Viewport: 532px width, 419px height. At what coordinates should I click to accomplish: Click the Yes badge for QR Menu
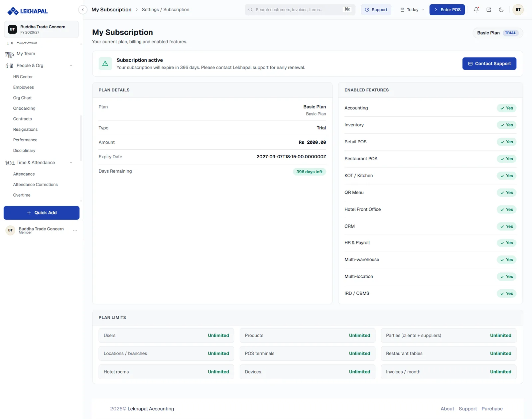506,193
